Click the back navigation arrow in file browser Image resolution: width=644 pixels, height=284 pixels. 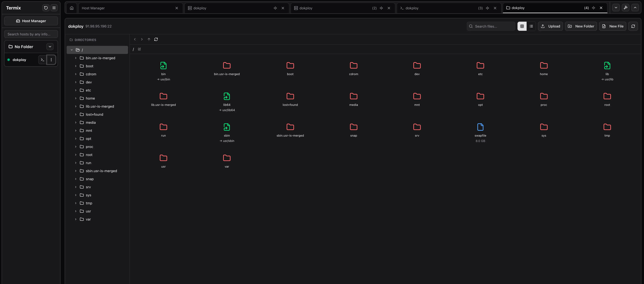pos(135,39)
